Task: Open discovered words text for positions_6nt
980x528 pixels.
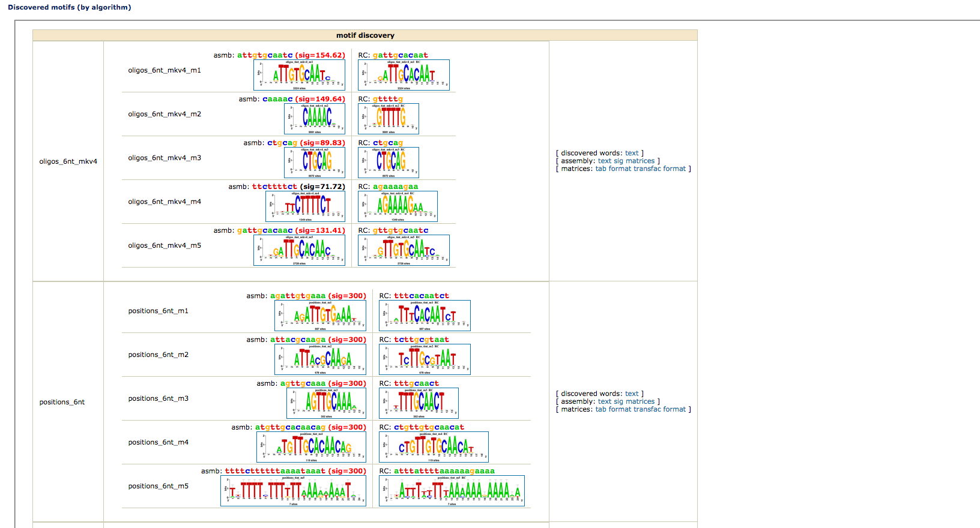Action: pyautogui.click(x=632, y=394)
